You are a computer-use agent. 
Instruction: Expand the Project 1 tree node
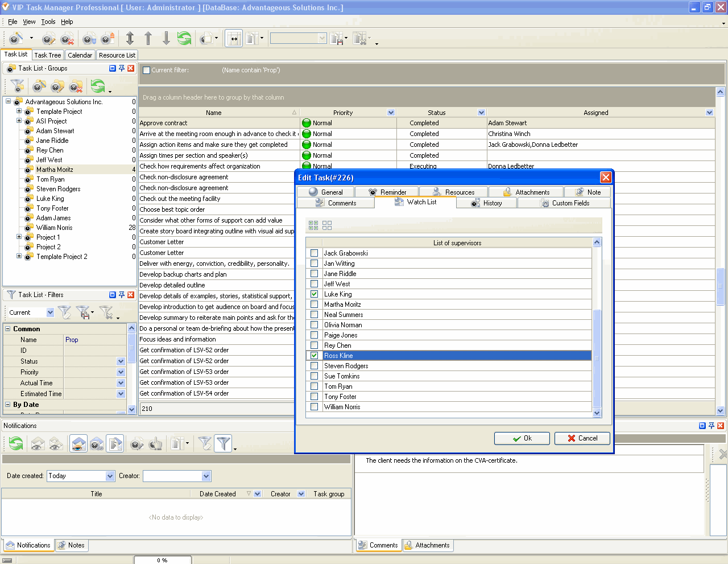pyautogui.click(x=19, y=237)
